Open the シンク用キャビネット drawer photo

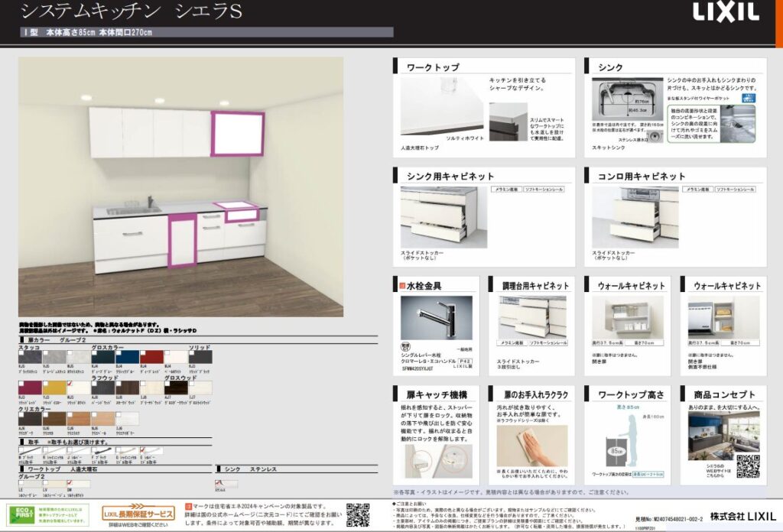443,217
